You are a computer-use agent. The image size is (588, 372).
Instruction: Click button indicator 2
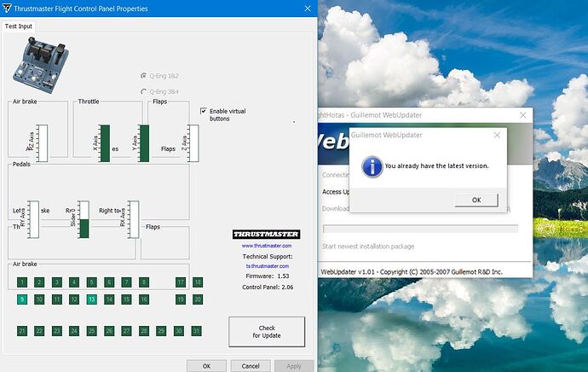39,282
